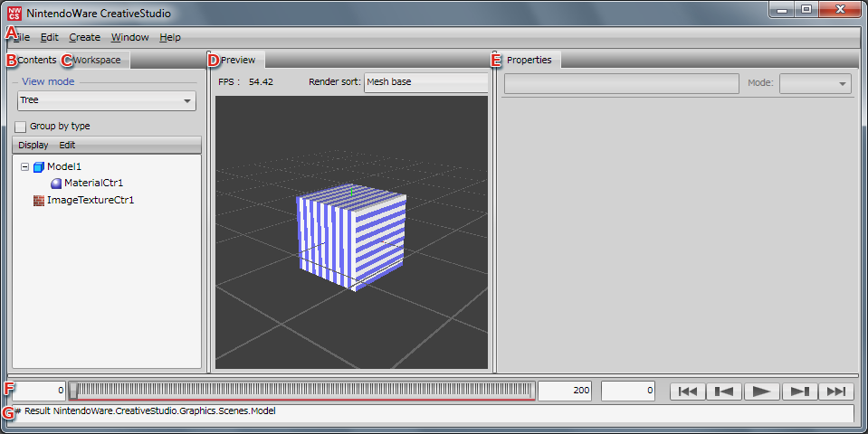Jump to the first frame

point(687,391)
